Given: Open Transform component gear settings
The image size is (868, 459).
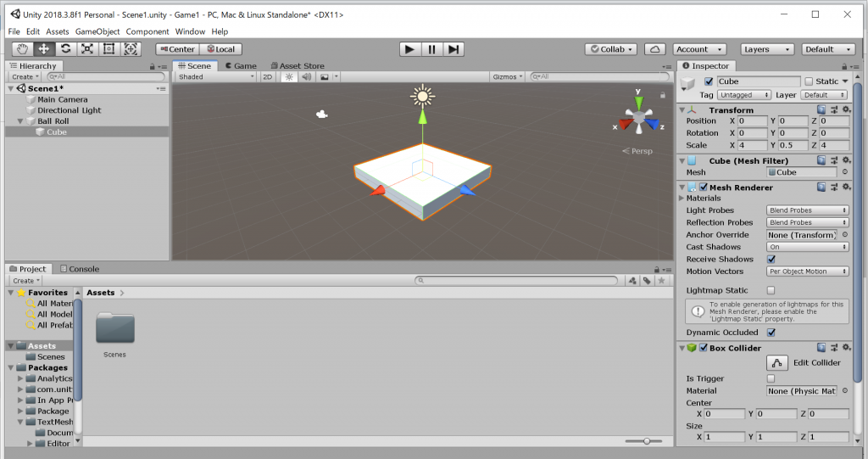Looking at the screenshot, I should [x=847, y=109].
